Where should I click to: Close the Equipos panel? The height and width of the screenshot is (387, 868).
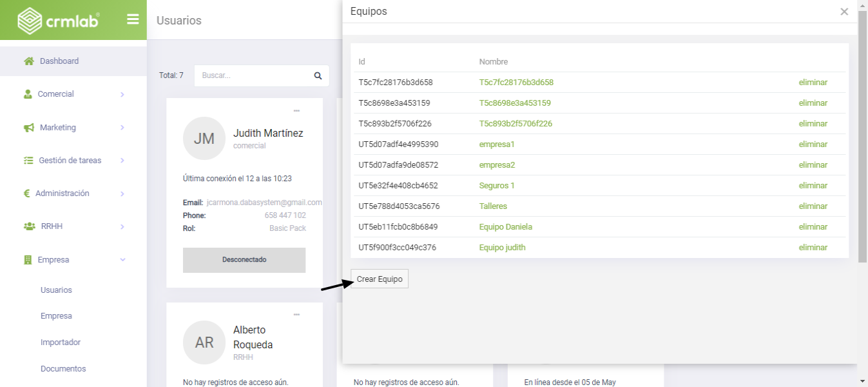click(x=844, y=12)
